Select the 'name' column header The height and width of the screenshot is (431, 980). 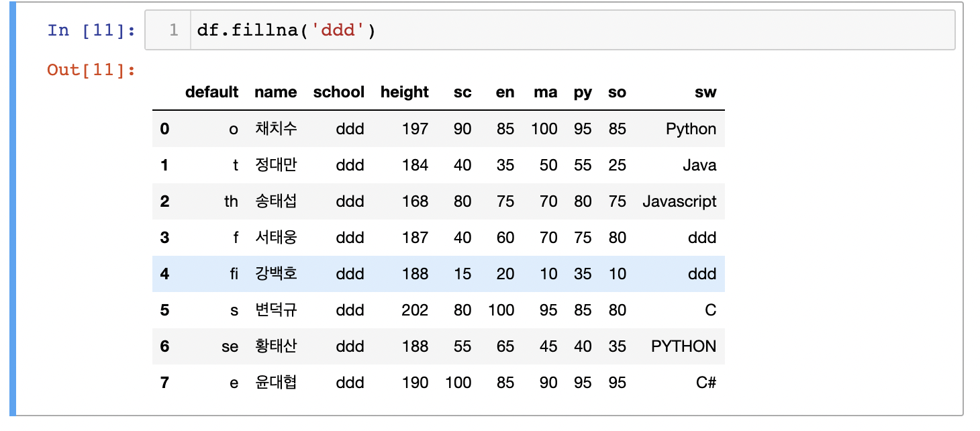pos(275,93)
